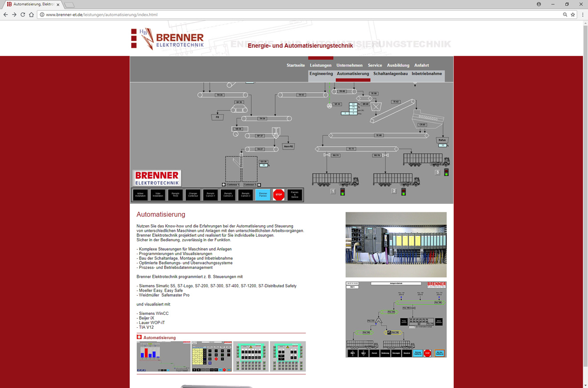Open the Chrome three-dot menu

pos(583,15)
